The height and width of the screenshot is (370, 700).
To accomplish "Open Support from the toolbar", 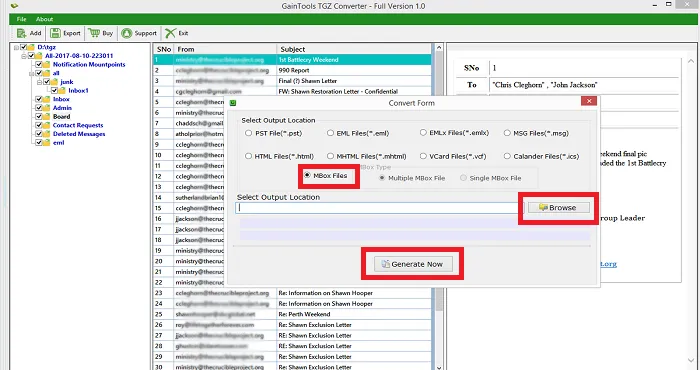I will click(x=139, y=33).
